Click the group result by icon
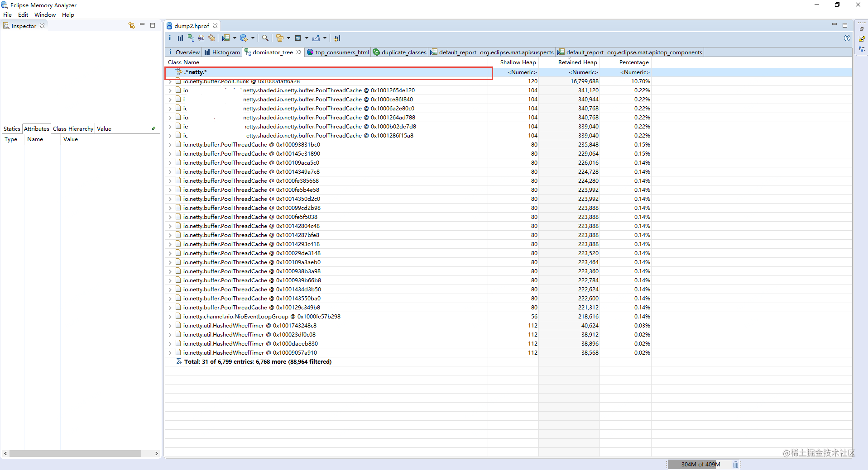 [x=279, y=38]
